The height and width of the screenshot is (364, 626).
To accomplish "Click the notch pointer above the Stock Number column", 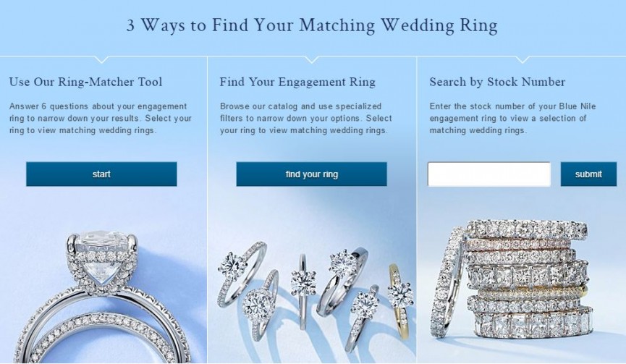I will [523, 60].
